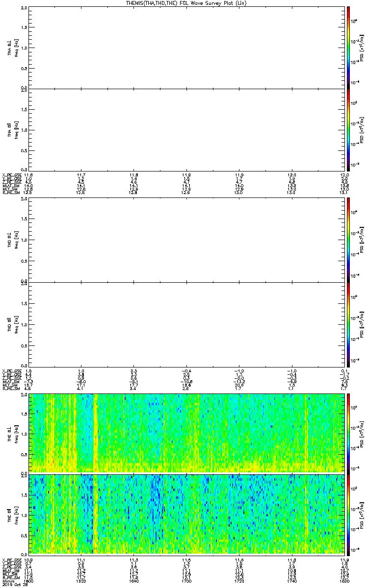The width and height of the screenshot is (368, 588).
Task: Click the empty THD B|| spectrogram panel
Action: click(186, 324)
